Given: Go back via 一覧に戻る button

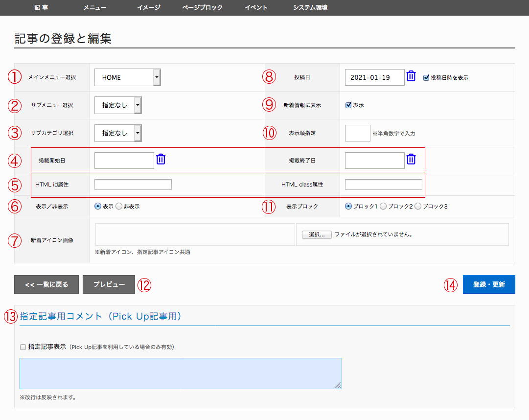Looking at the screenshot, I should tap(46, 284).
